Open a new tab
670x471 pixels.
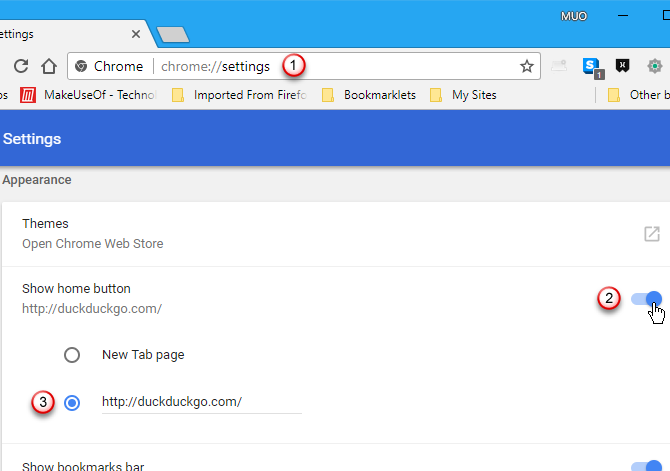[x=173, y=35]
